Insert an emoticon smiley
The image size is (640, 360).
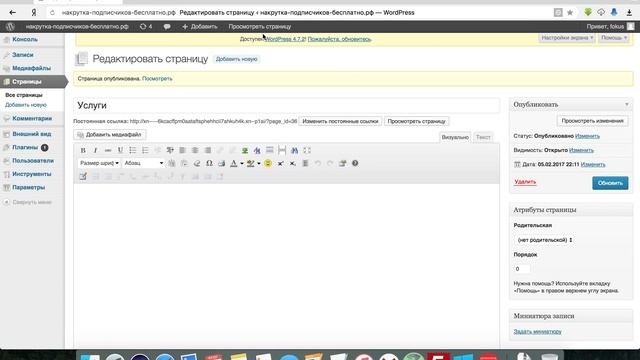[x=268, y=163]
